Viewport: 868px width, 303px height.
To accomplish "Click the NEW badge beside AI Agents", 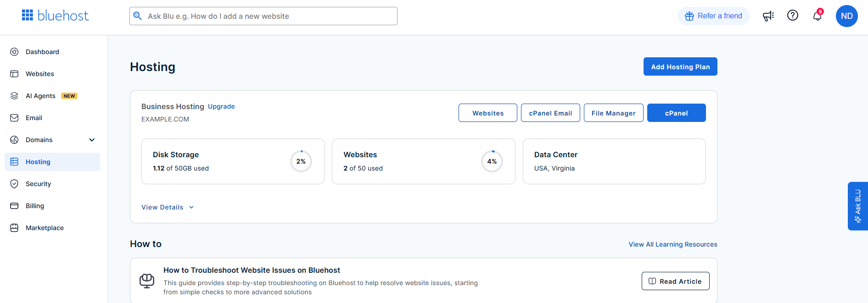I will 69,96.
